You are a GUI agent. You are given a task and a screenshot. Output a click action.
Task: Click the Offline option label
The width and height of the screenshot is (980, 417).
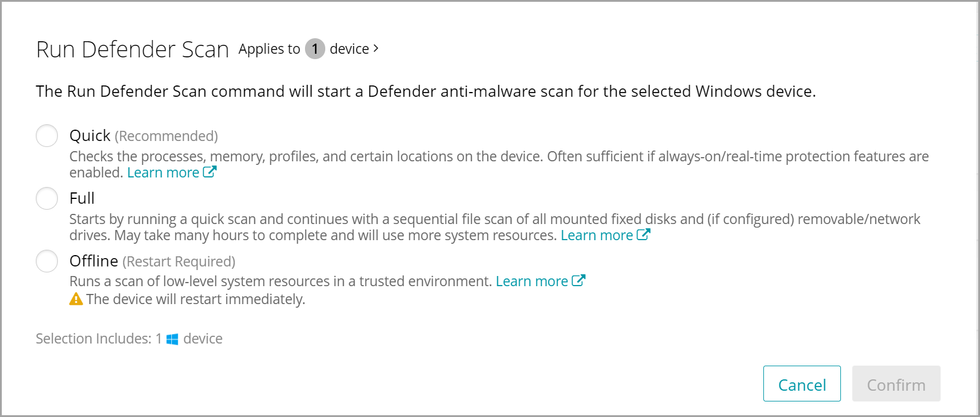(x=94, y=261)
